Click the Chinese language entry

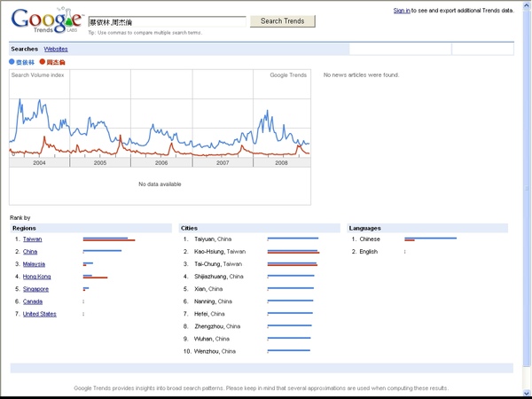(370, 239)
